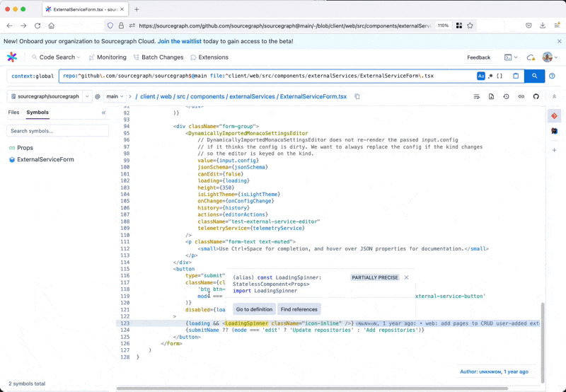Click browser zoom 110% indicator

tap(443, 25)
